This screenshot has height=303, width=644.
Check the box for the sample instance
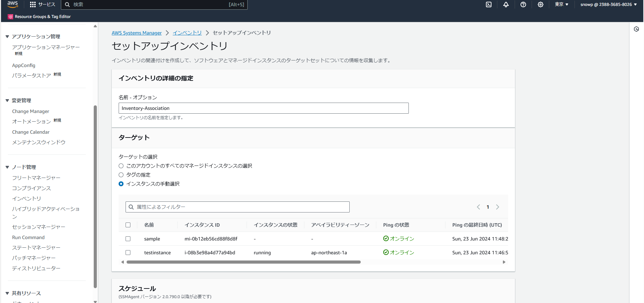pos(128,239)
